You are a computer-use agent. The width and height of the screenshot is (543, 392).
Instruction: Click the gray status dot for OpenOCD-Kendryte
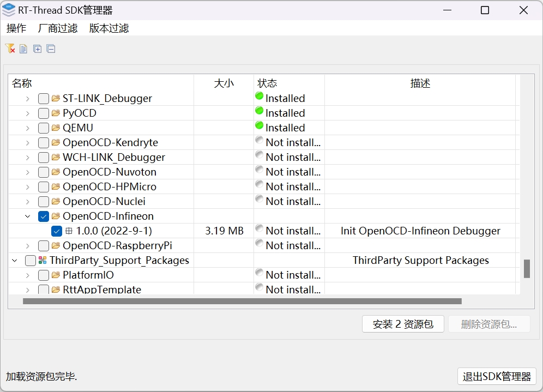[259, 140]
